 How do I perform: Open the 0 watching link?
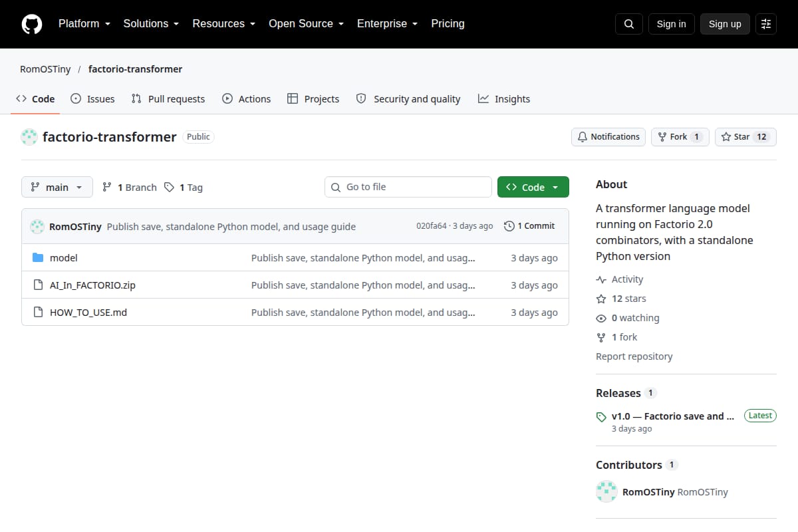[x=628, y=318]
